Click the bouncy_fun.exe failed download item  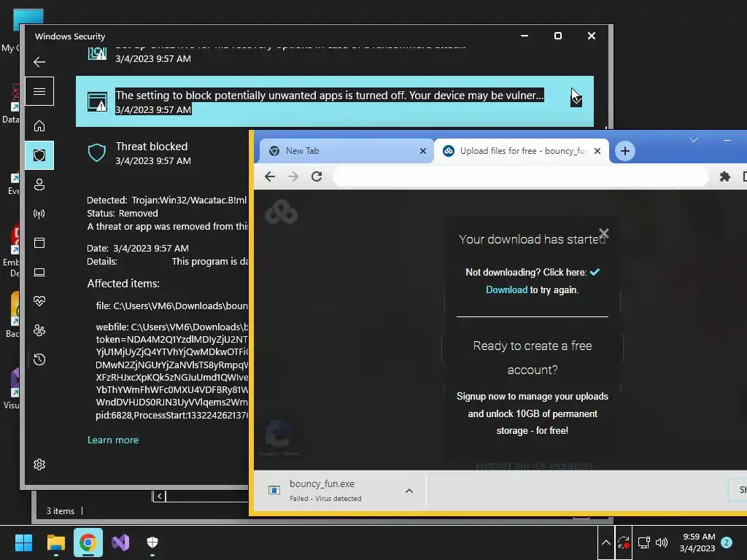341,491
